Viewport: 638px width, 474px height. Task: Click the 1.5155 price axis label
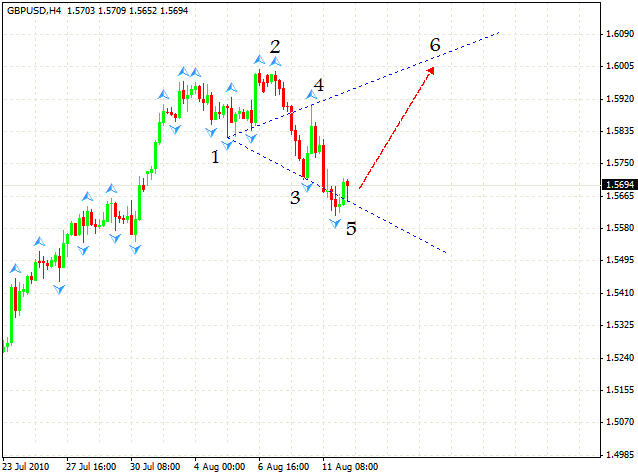620,390
